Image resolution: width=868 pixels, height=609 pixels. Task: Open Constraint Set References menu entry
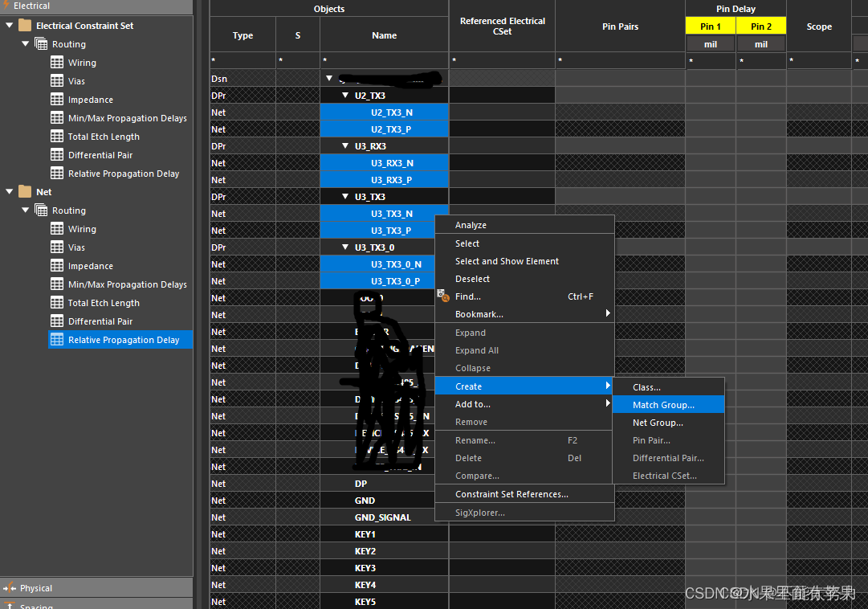coord(511,494)
